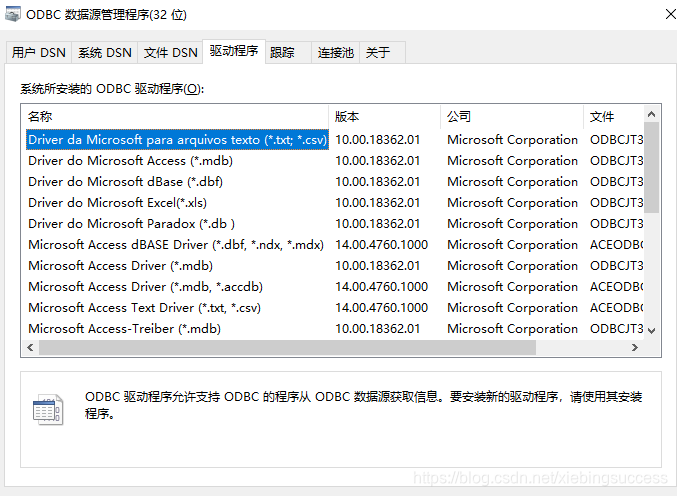The image size is (677, 496).
Task: Click the data source info icon
Action: (x=48, y=409)
